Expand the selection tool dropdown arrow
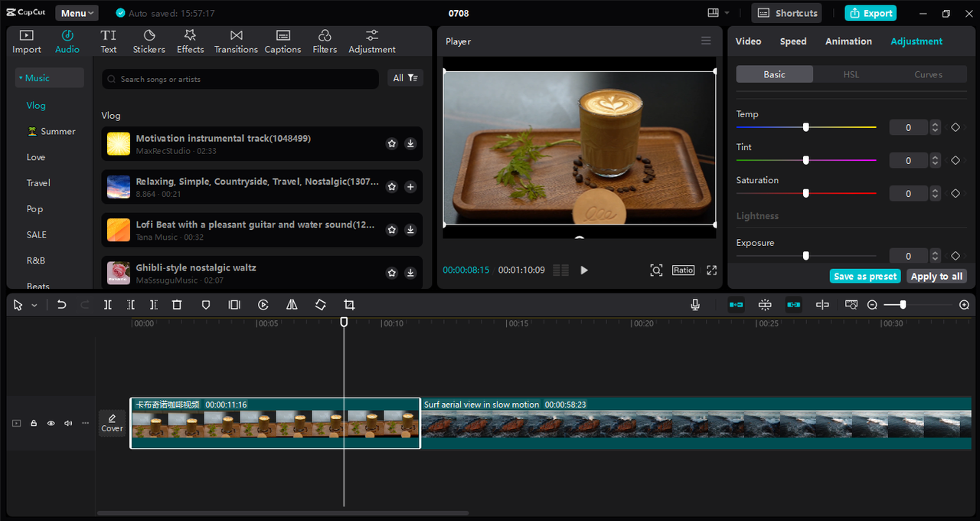This screenshot has height=521, width=980. pyautogui.click(x=34, y=306)
